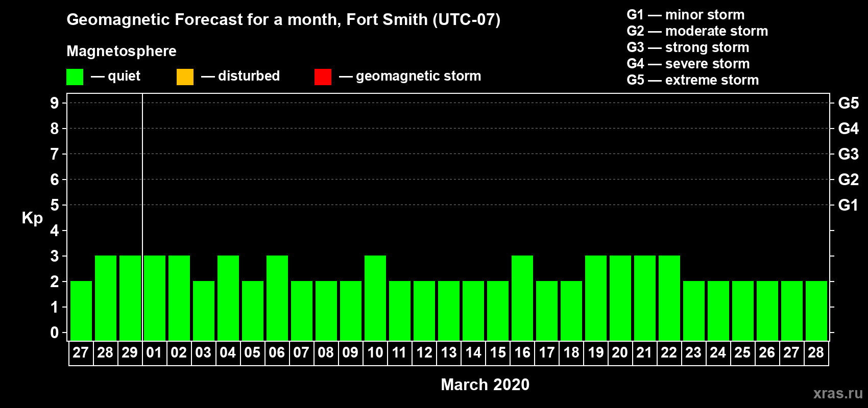This screenshot has width=868, height=408.
Task: Click the Magnetosphere heading
Action: coord(122,51)
